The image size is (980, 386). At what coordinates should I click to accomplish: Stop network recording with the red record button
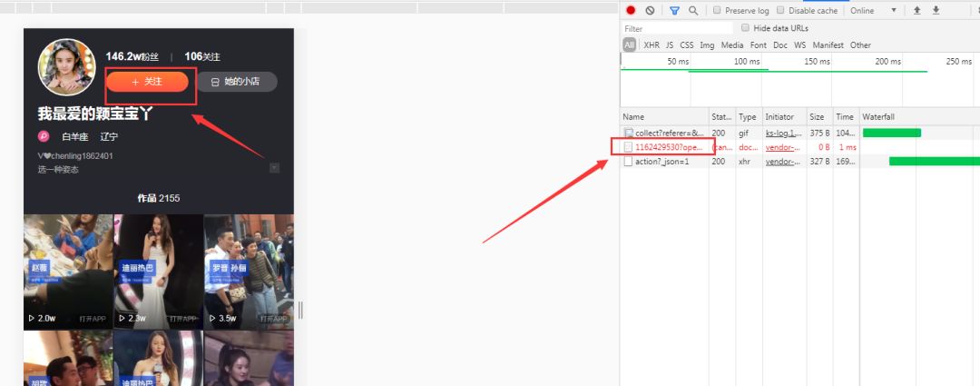(631, 10)
